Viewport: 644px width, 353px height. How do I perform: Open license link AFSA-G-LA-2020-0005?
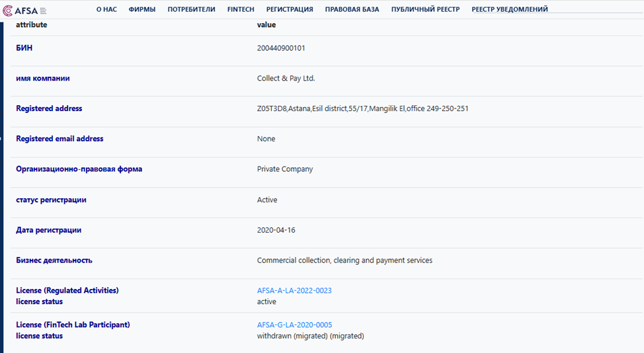(294, 325)
